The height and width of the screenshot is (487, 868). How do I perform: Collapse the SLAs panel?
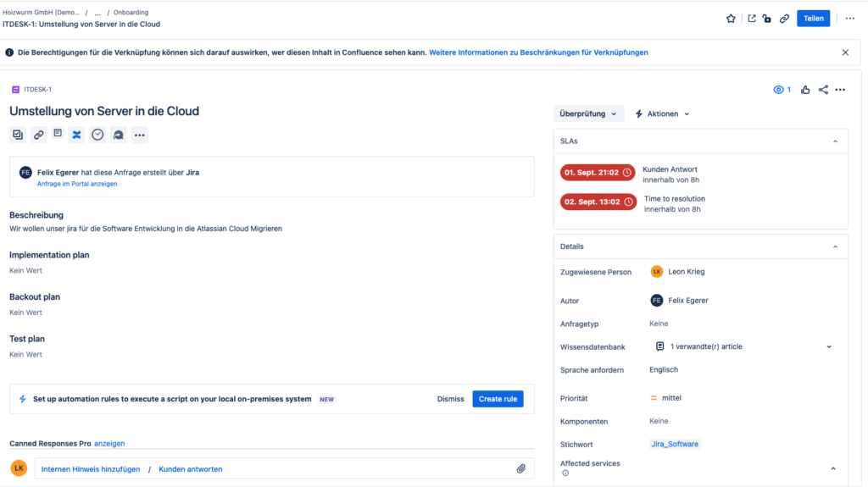click(835, 141)
